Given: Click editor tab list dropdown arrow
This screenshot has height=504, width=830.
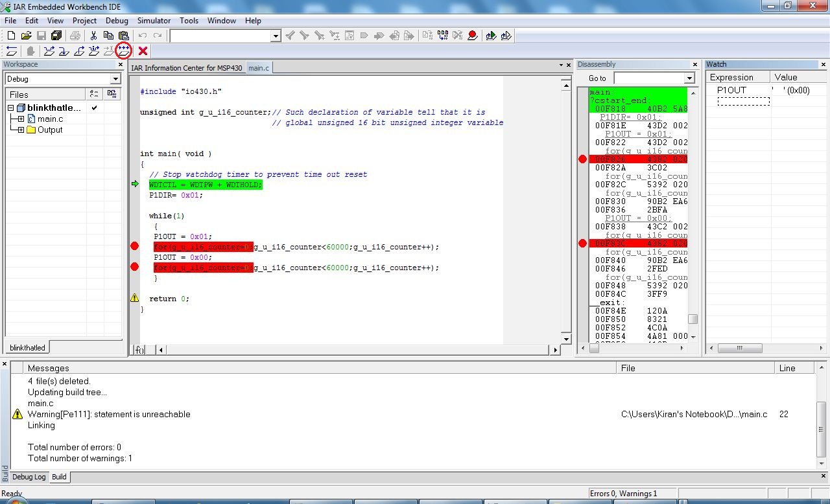Looking at the screenshot, I should 562,65.
